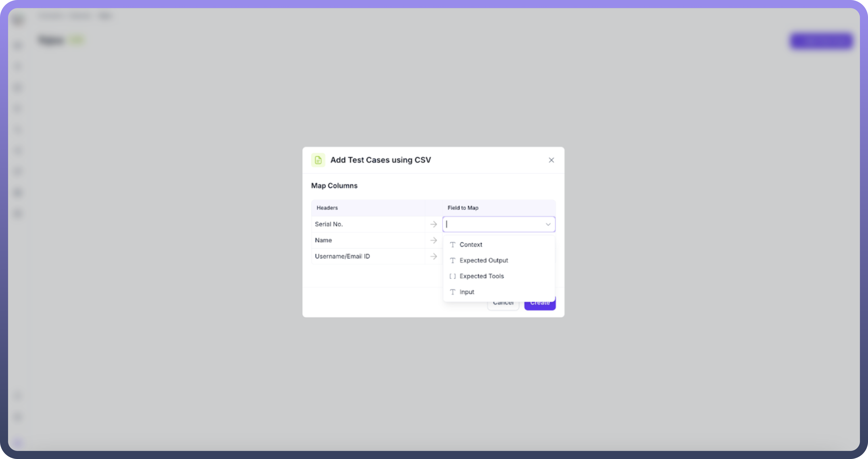Click the Field to Map column header
868x459 pixels.
click(x=463, y=208)
